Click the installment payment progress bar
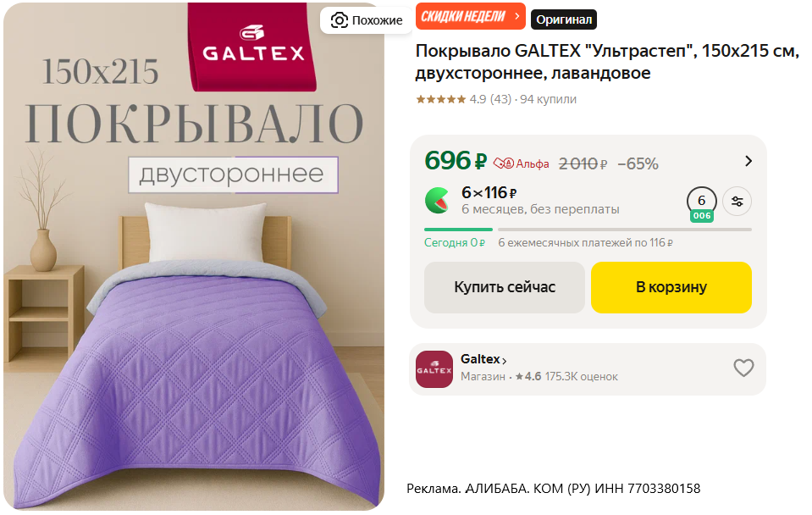The width and height of the screenshot is (812, 515). coord(588,230)
